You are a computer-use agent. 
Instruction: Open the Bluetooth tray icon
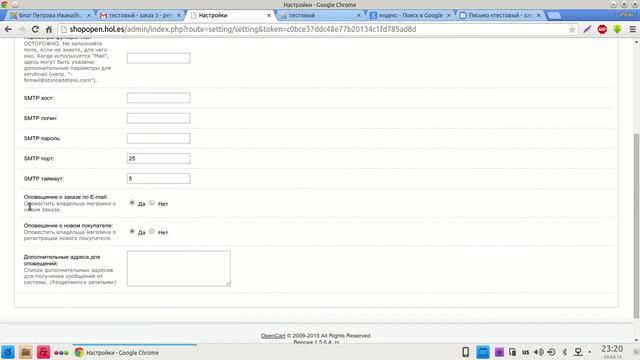tap(564, 352)
